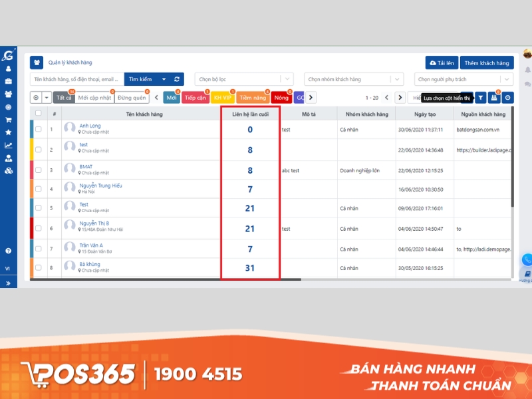Switch to the Mới cập nhật tab
The height and width of the screenshot is (399, 532).
pyautogui.click(x=94, y=98)
